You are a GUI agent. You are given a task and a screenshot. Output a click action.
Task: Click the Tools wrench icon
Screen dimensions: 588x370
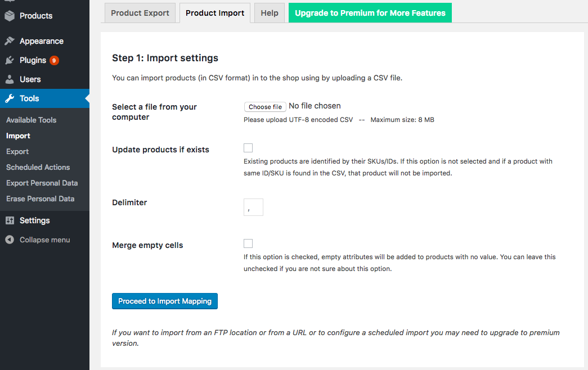tap(10, 98)
